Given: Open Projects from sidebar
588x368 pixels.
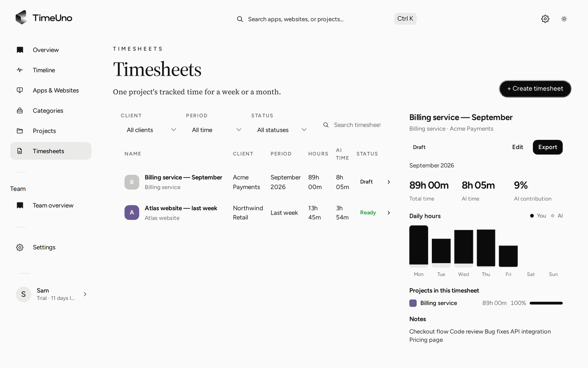Looking at the screenshot, I should (51, 131).
